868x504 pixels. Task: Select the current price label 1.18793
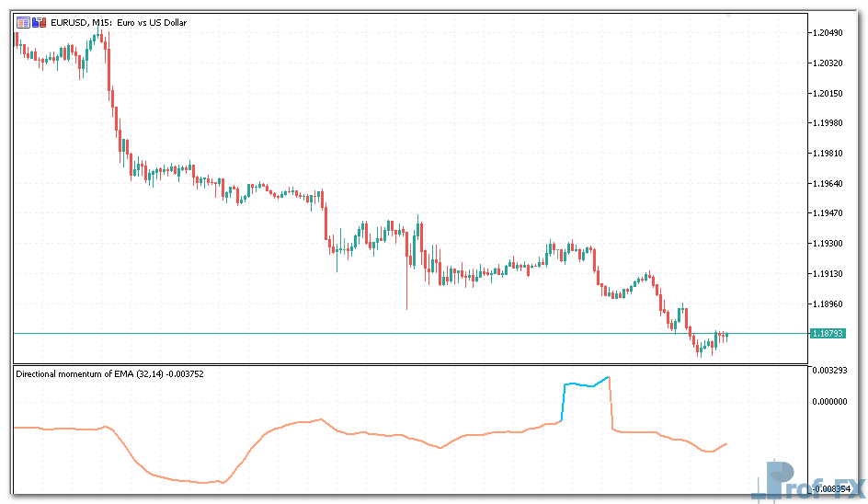pos(828,333)
